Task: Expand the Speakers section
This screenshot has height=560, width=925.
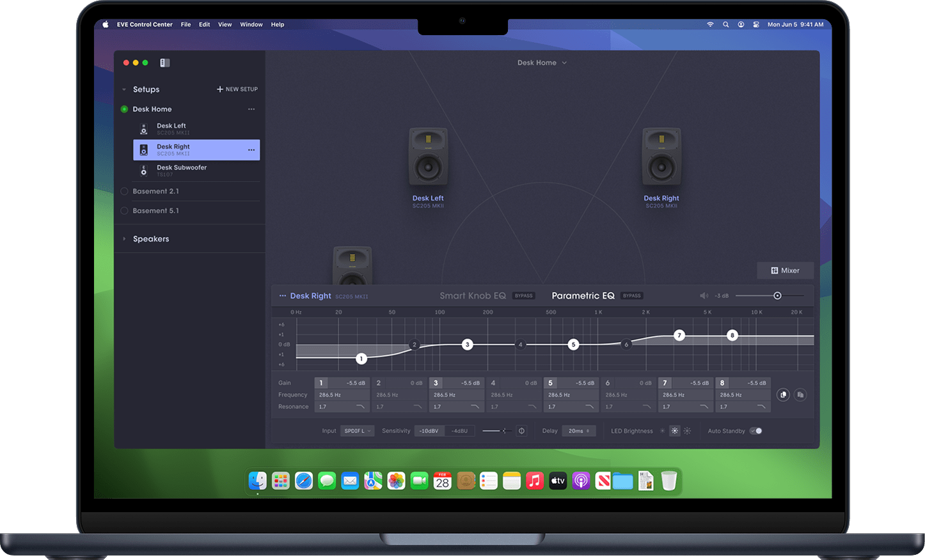Action: click(x=151, y=238)
